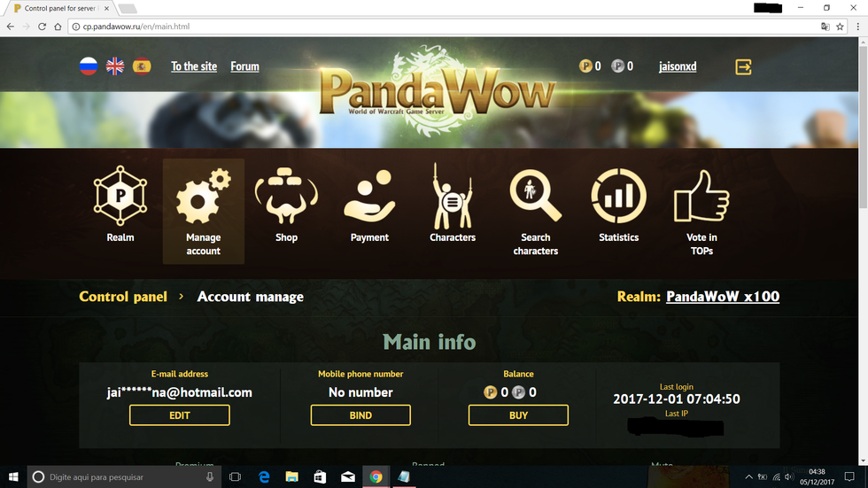
Task: Open the volume control in tray
Action: [x=789, y=476]
